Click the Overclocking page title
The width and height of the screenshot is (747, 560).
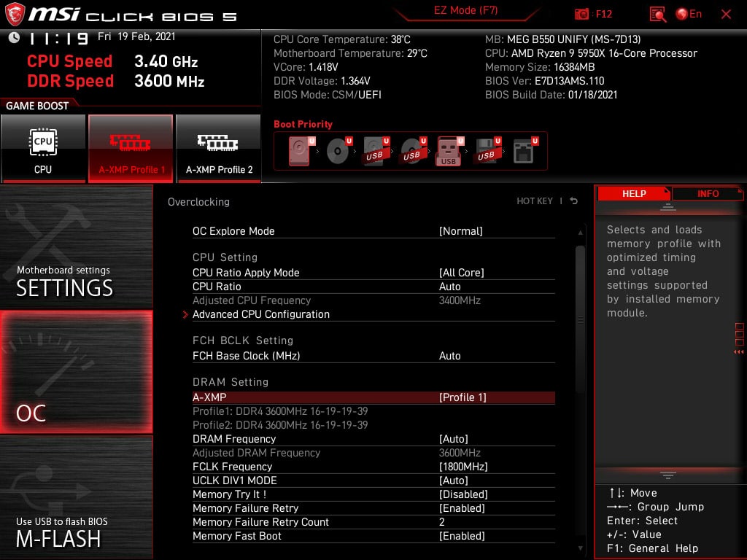click(x=198, y=202)
